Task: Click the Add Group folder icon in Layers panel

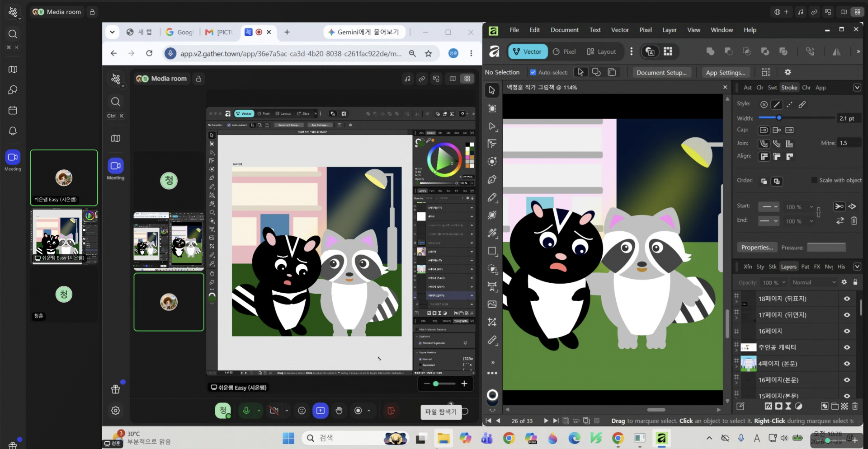Action: 835,406
